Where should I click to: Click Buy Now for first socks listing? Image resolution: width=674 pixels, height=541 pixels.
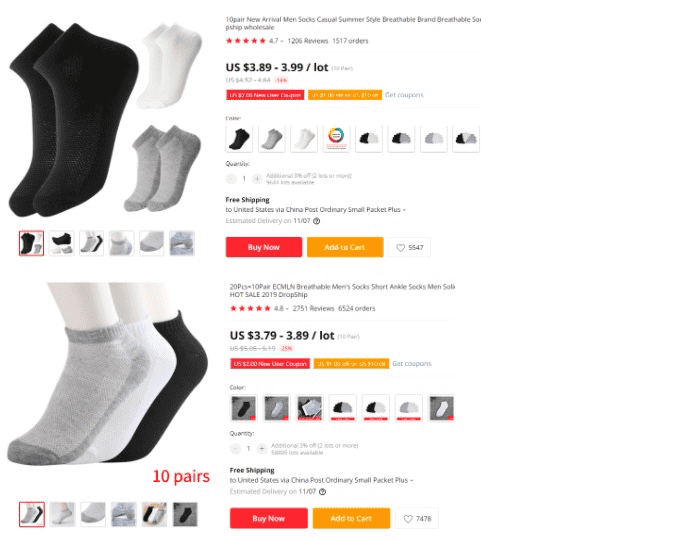pos(263,247)
